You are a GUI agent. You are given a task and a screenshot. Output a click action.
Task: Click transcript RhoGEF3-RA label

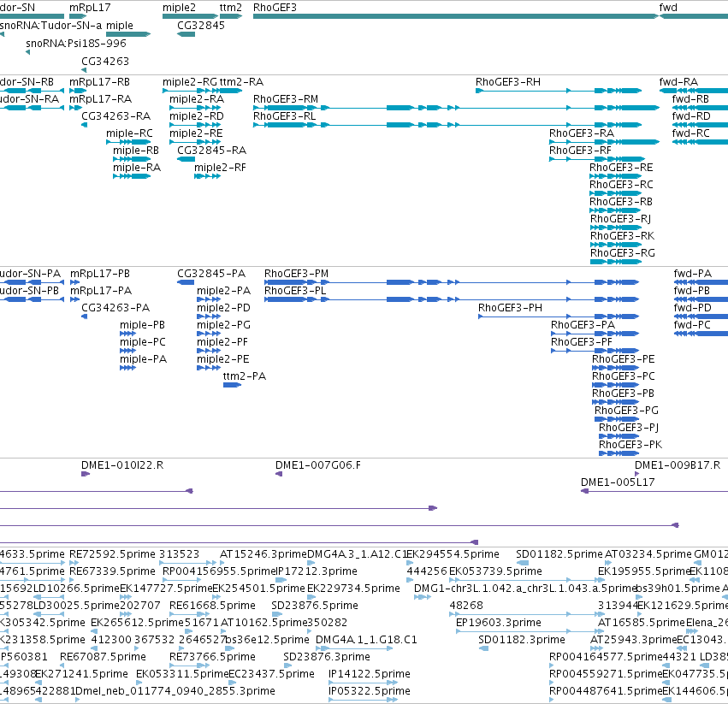[582, 133]
